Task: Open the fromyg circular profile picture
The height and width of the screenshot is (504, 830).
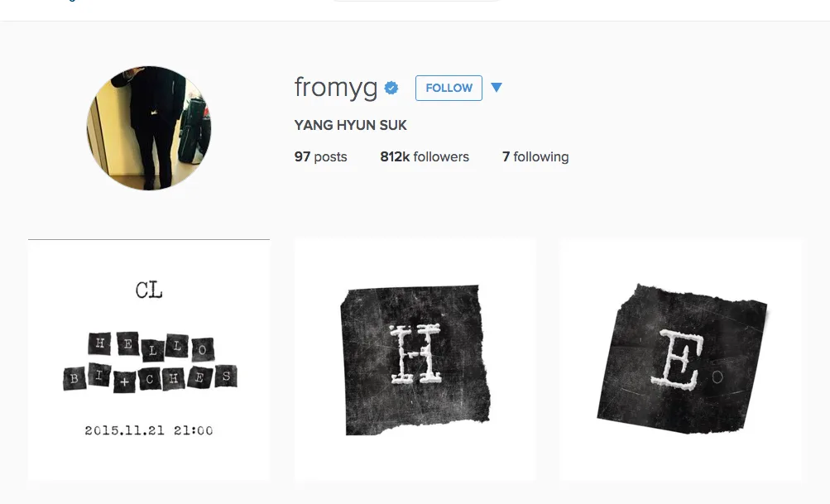Action: point(149,128)
